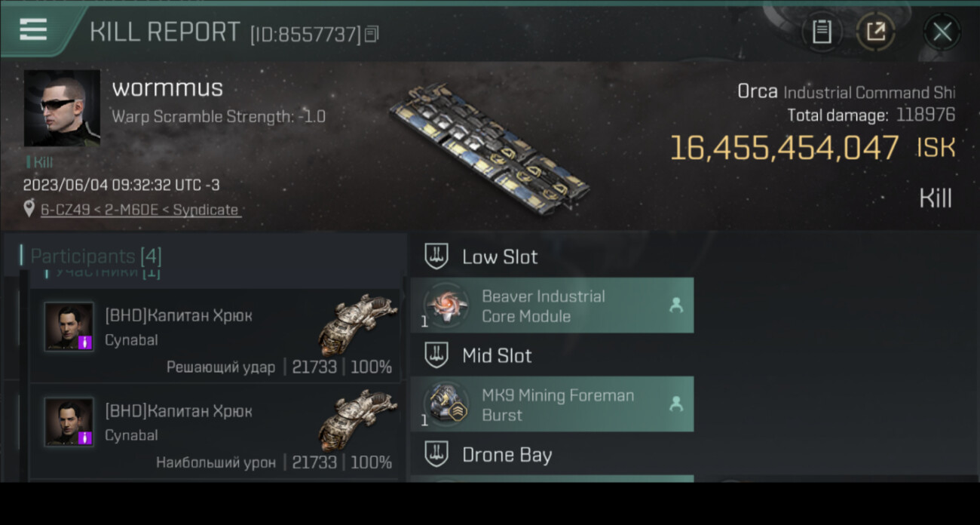Click the MK9 Mining Foreman Burst icon
Viewport: 980px width, 525px height.
point(446,404)
